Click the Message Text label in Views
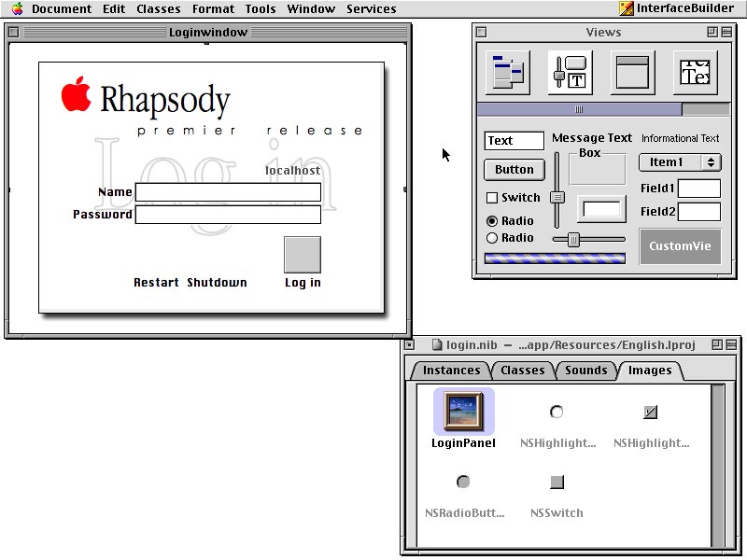747x560 pixels. [592, 138]
